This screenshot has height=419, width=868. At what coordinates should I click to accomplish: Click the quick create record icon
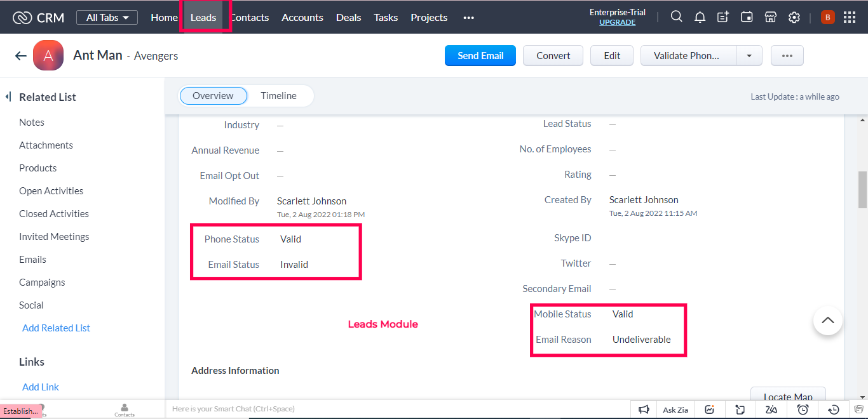723,17
